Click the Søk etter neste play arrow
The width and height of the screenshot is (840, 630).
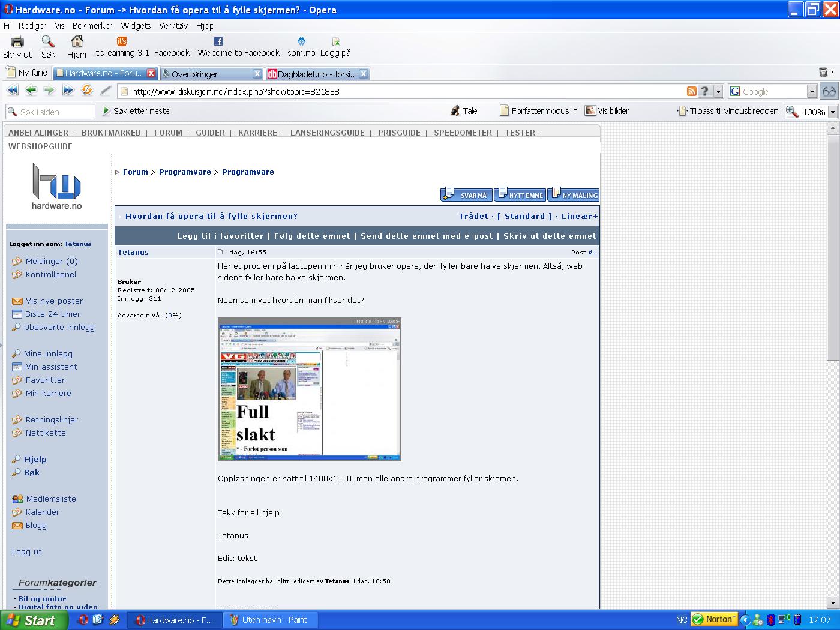point(106,111)
